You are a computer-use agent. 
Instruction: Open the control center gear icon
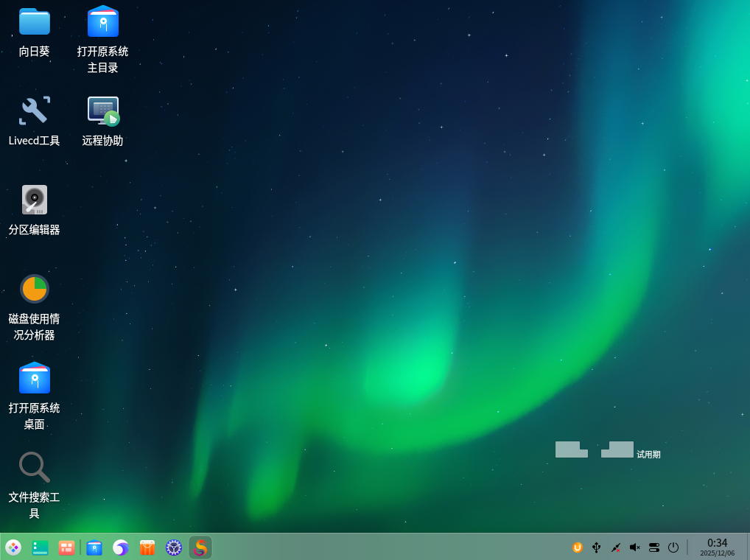coord(173,547)
